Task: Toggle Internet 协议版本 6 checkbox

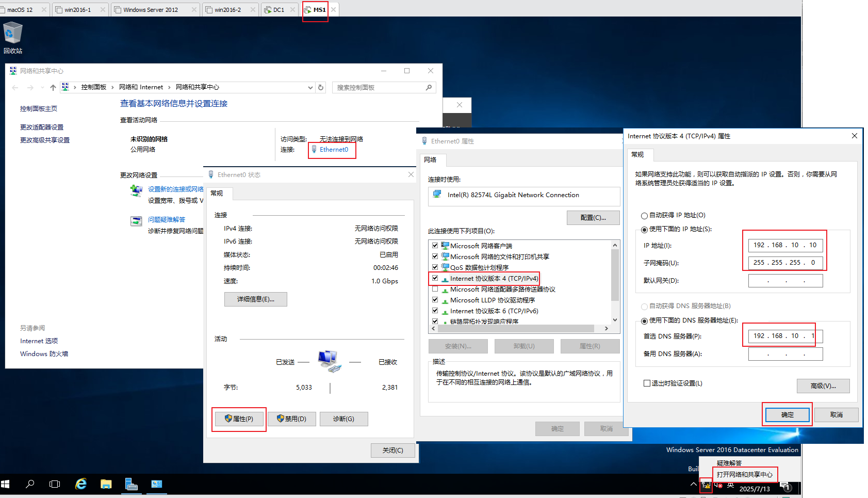Action: [x=435, y=311]
